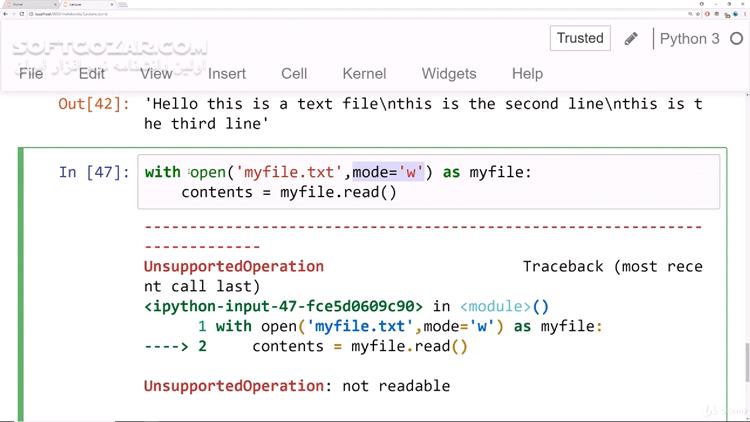Open the File menu
The height and width of the screenshot is (422, 750).
[31, 74]
